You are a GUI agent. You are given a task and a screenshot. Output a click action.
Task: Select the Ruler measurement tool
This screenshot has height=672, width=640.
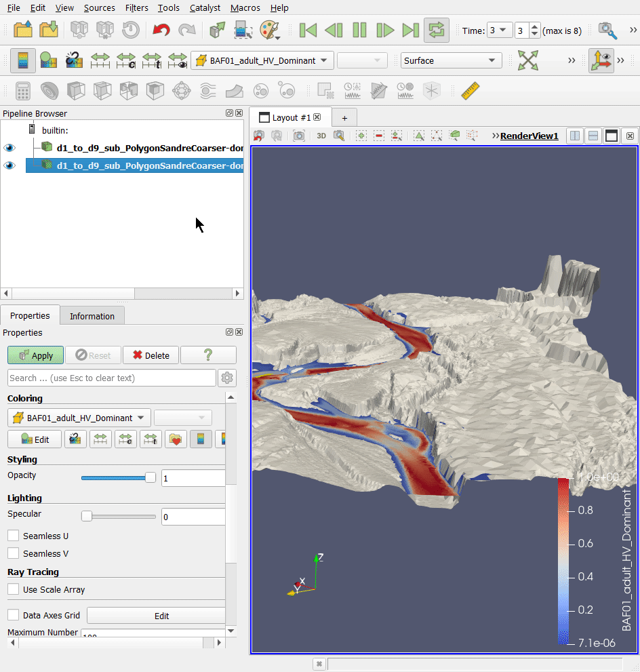tap(470, 90)
